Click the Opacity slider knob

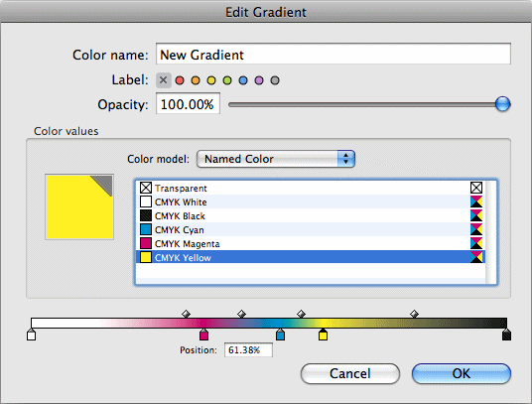click(502, 104)
